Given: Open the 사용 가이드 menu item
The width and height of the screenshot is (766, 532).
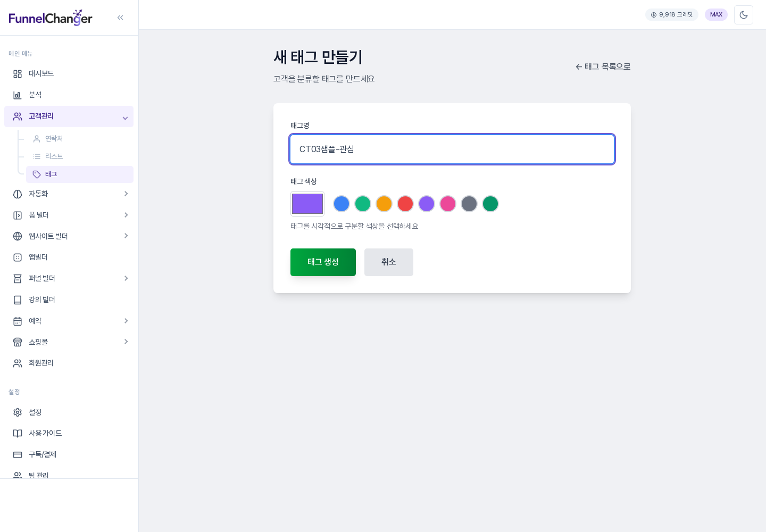Looking at the screenshot, I should 69,434.
